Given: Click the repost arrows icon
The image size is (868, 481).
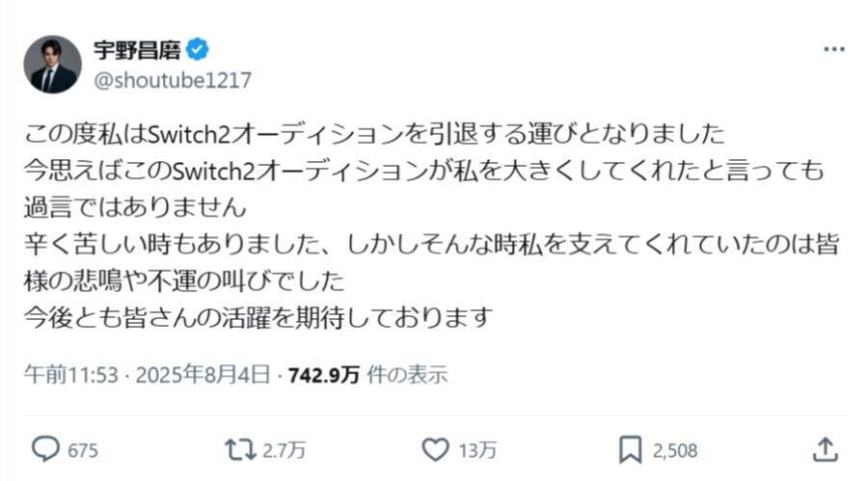Looking at the screenshot, I should 237,448.
